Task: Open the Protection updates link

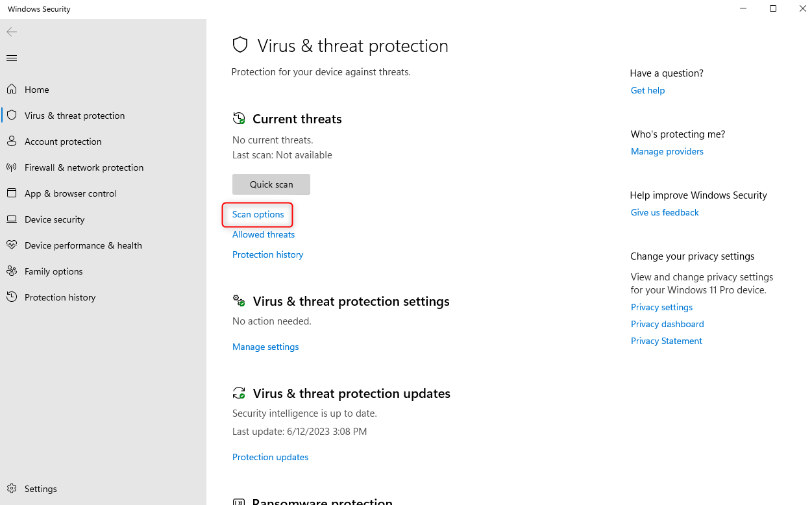Action: point(270,457)
